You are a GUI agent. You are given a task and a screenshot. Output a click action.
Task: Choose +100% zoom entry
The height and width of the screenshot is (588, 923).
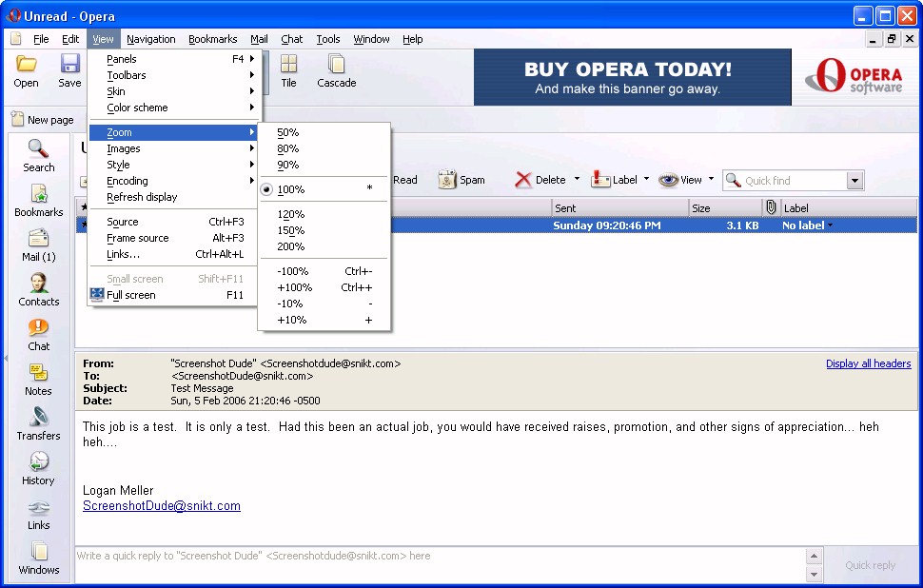(324, 288)
